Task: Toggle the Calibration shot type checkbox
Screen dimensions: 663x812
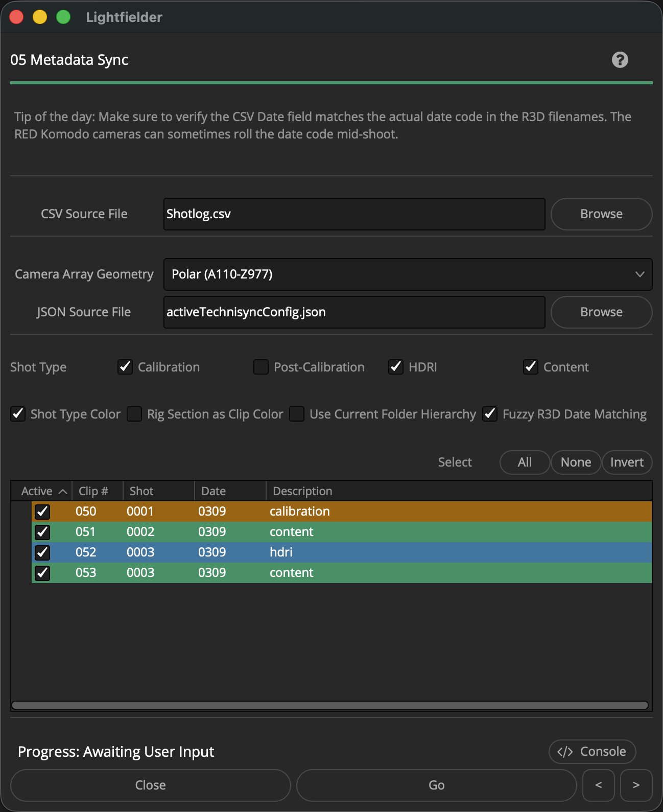Action: pyautogui.click(x=125, y=367)
